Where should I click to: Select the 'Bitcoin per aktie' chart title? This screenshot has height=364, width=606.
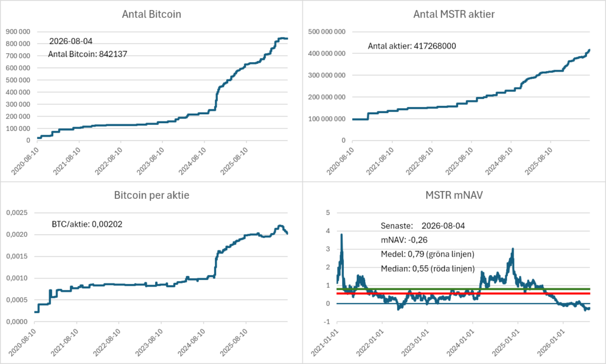click(x=151, y=195)
